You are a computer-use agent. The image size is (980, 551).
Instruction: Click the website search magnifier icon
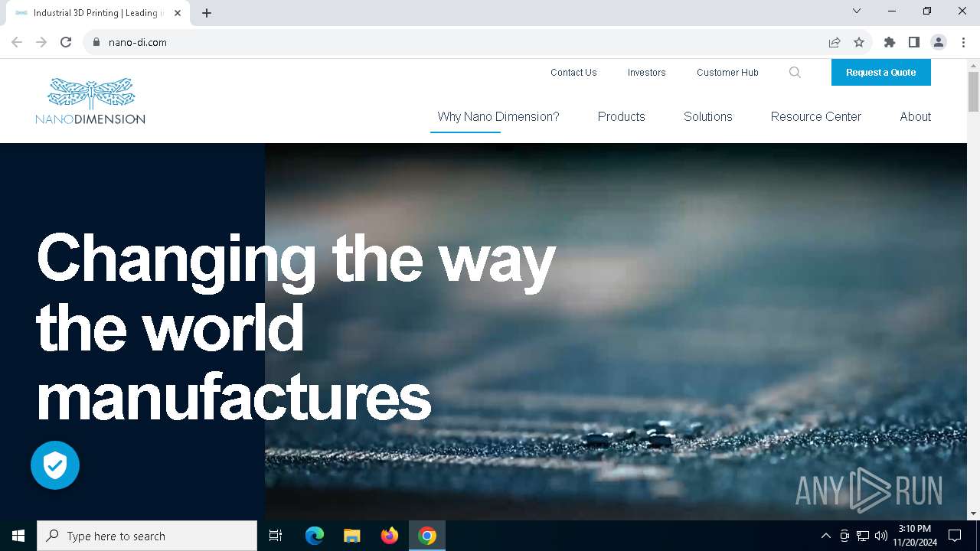pos(795,73)
